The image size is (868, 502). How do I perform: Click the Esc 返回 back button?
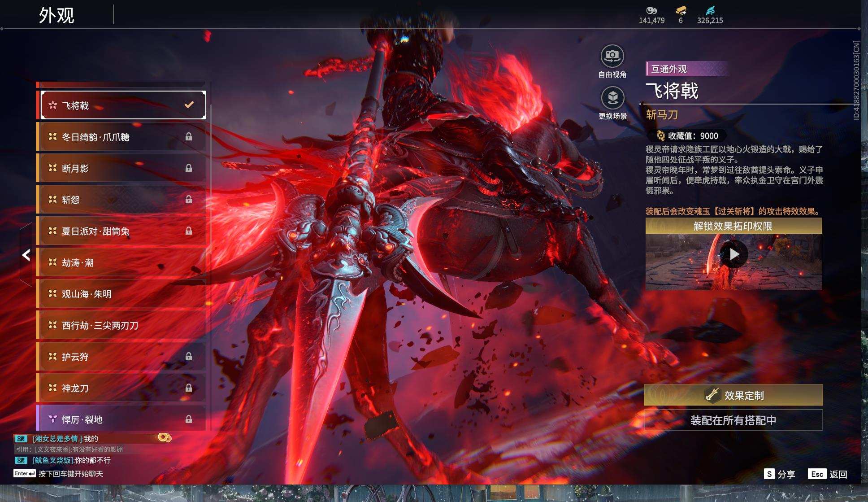click(x=828, y=474)
